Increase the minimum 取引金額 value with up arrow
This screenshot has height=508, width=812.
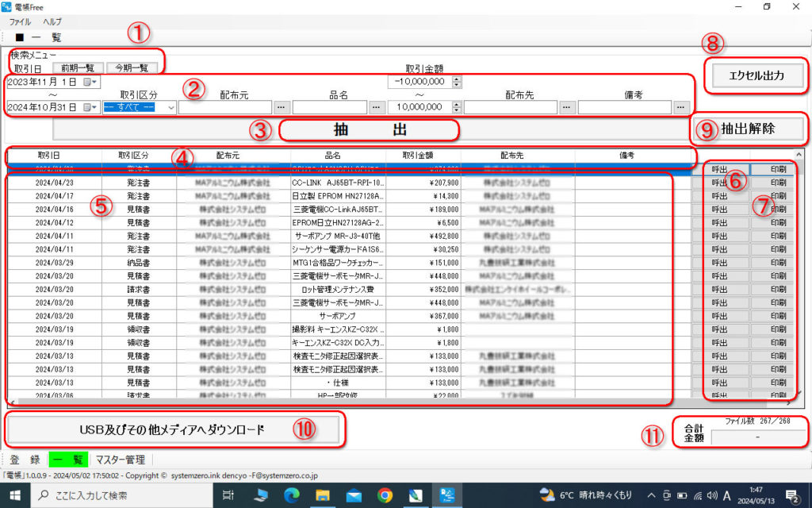[457, 79]
